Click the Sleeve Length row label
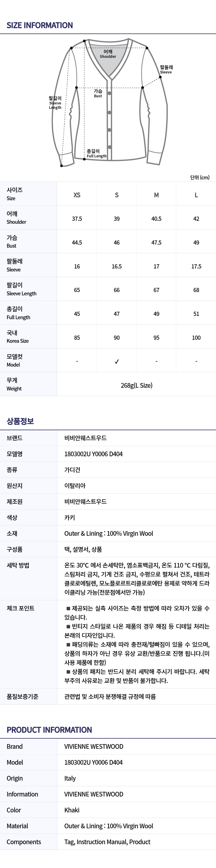216x868 pixels. pos(22,289)
